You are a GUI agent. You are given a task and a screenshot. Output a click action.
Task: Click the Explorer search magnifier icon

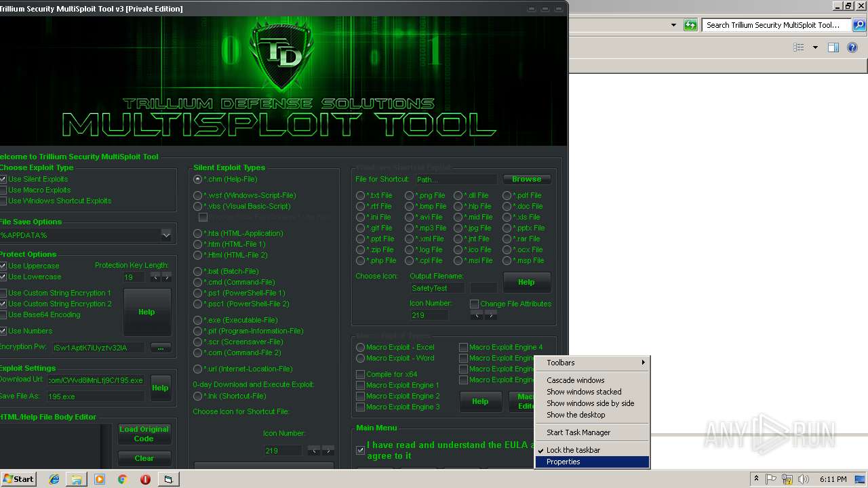(859, 25)
